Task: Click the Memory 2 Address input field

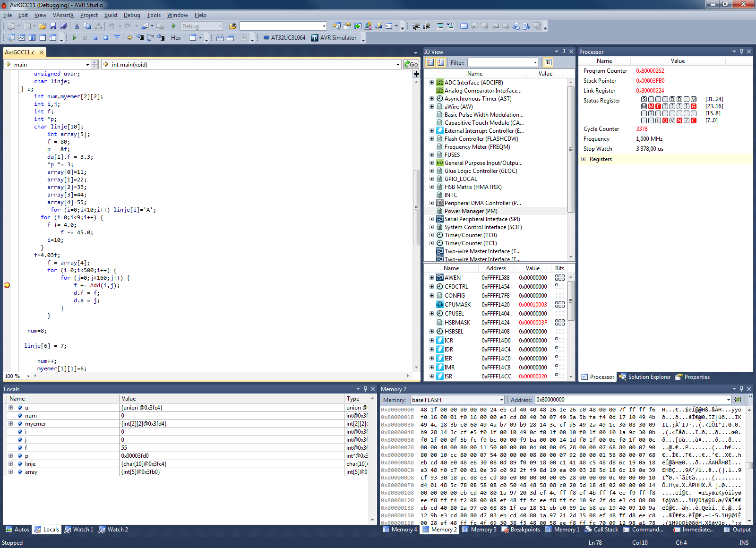Action: [x=630, y=400]
